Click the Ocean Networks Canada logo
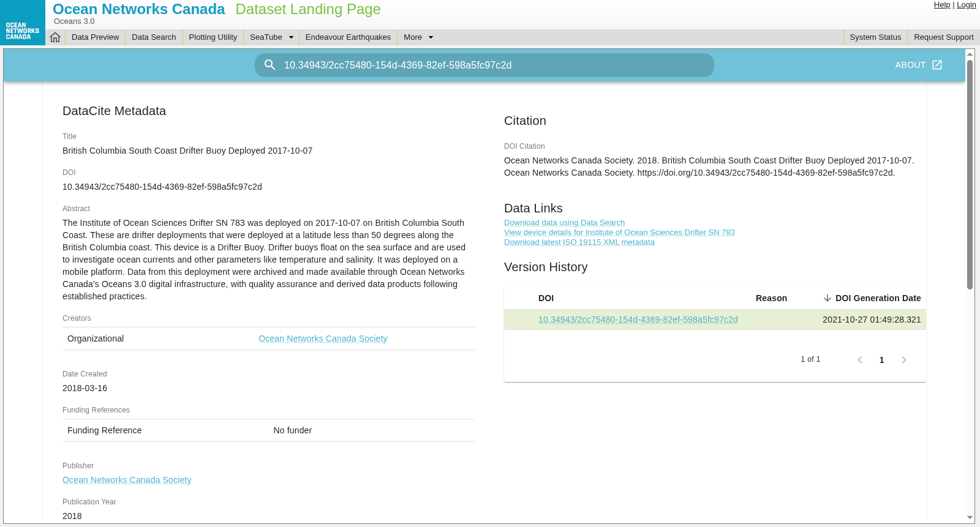 [x=22, y=23]
